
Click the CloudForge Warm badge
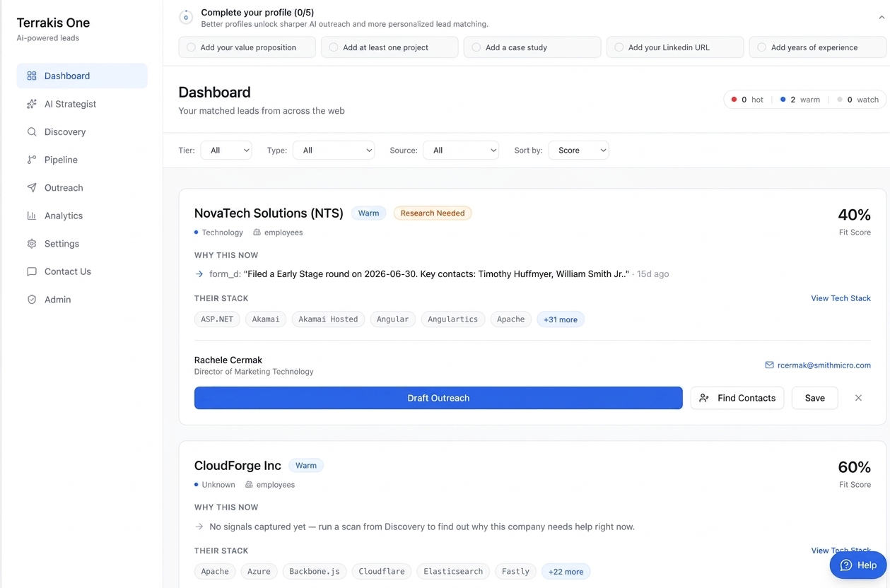306,465
